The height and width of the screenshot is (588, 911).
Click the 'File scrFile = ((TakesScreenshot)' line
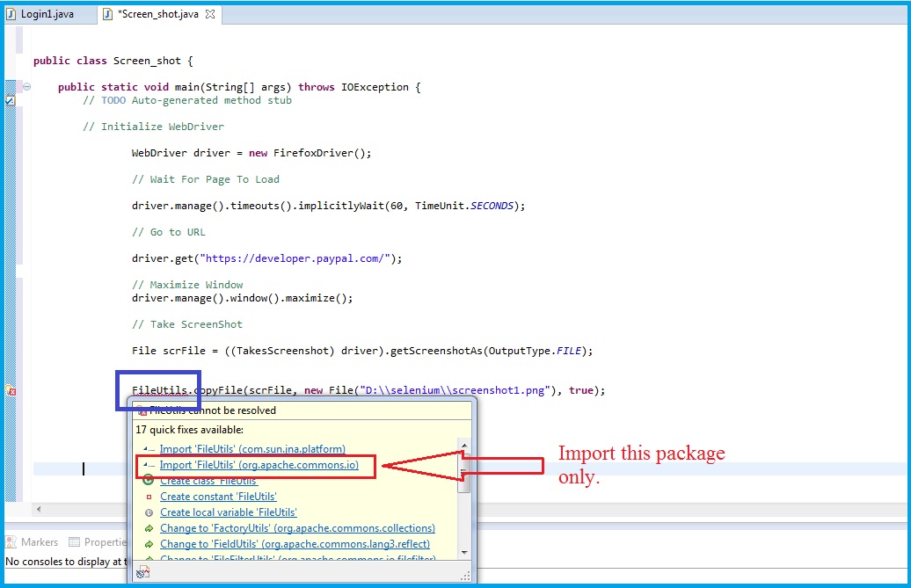[x=362, y=351]
